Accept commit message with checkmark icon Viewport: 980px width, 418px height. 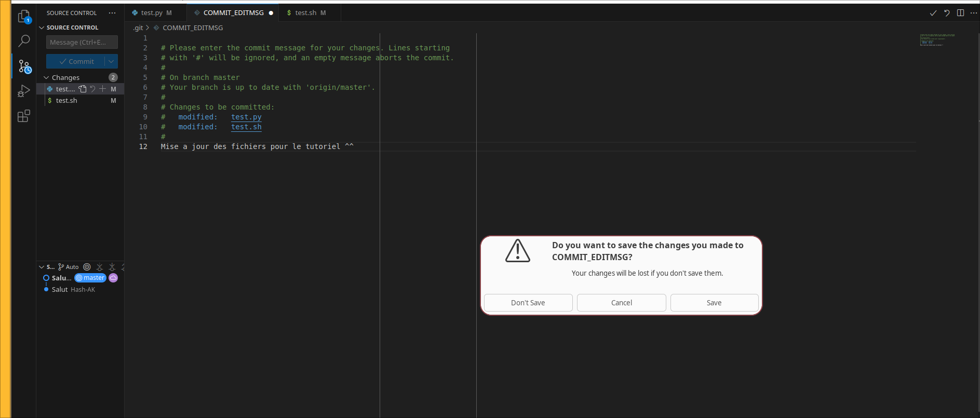tap(933, 13)
